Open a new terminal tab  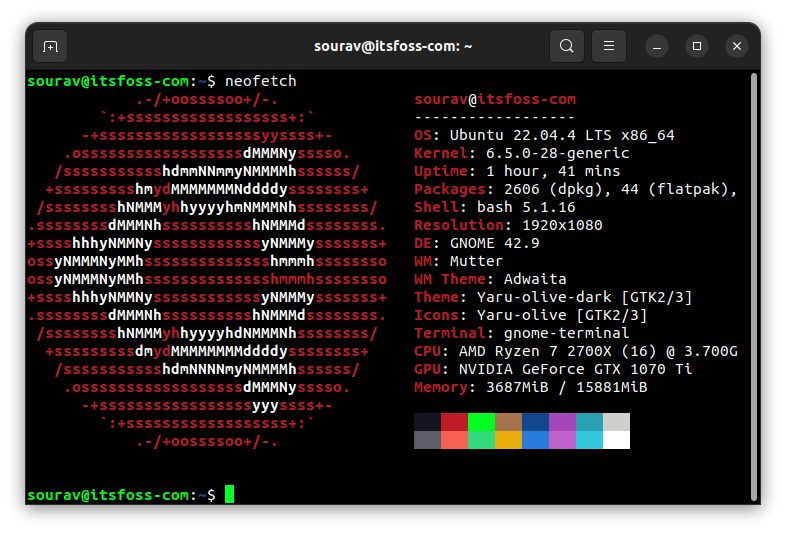50,46
